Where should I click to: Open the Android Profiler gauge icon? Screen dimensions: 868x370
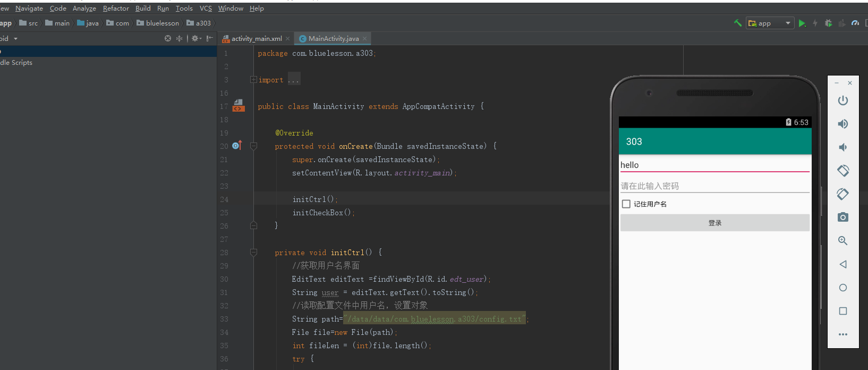pos(855,23)
